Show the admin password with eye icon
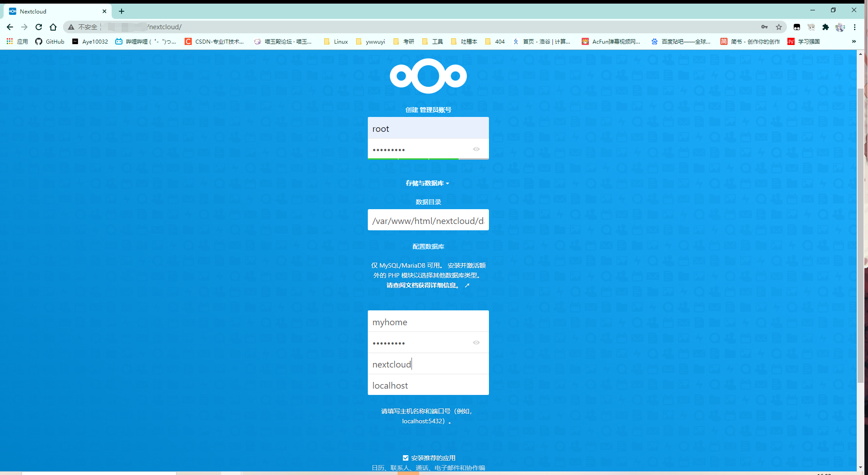Image resolution: width=868 pixels, height=475 pixels. 476,149
